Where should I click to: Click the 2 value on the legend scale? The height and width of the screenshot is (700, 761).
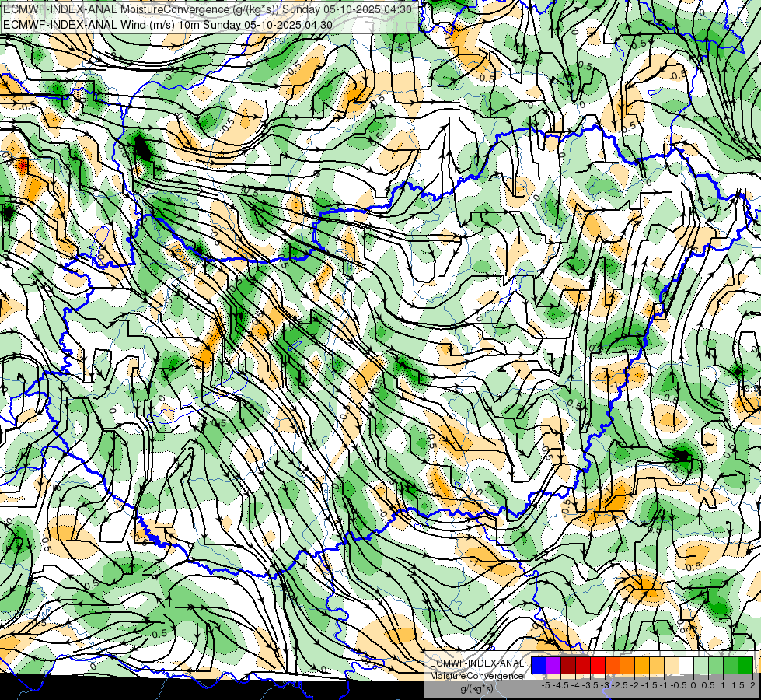[x=752, y=685]
